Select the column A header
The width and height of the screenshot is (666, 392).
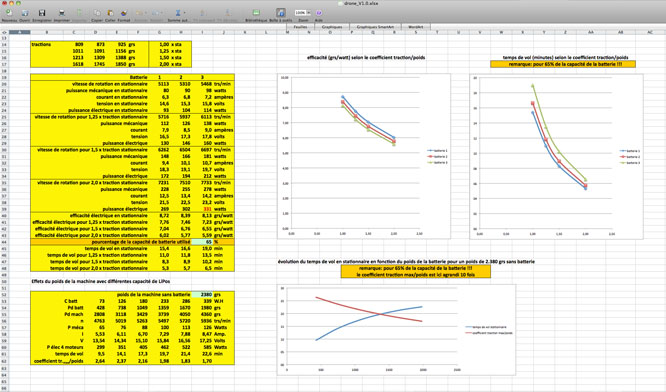tap(20, 32)
